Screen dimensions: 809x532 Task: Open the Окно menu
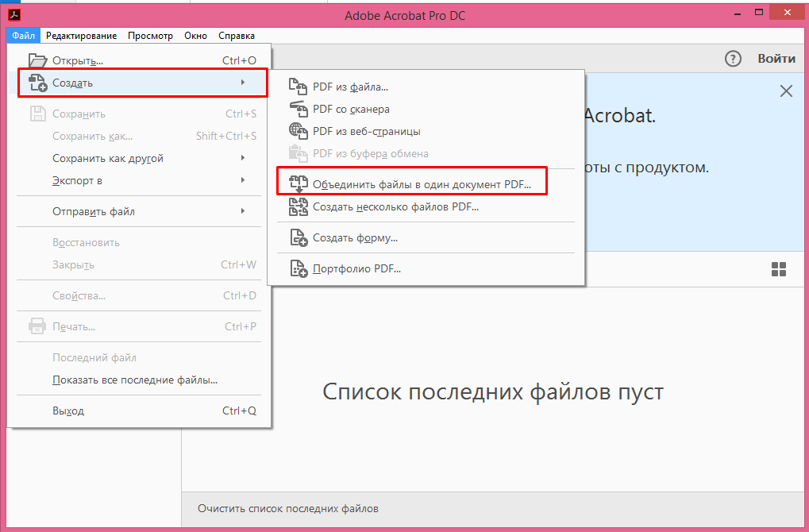coord(195,36)
